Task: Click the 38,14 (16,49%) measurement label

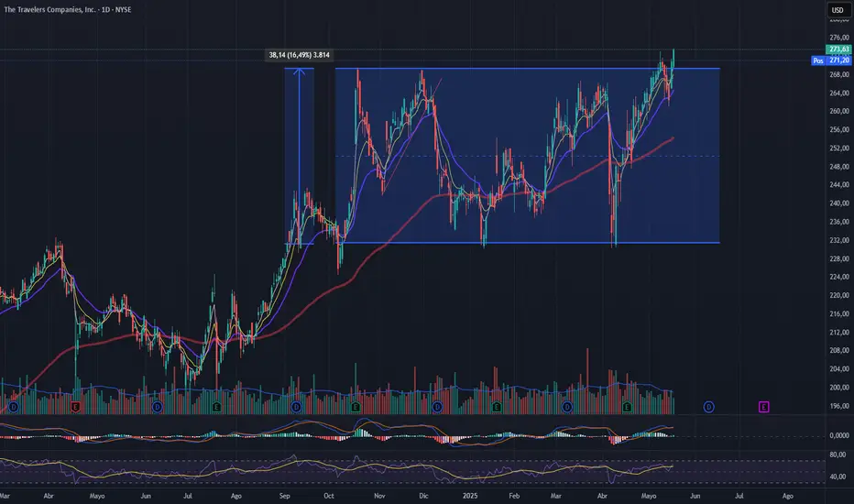Action: pyautogui.click(x=299, y=55)
